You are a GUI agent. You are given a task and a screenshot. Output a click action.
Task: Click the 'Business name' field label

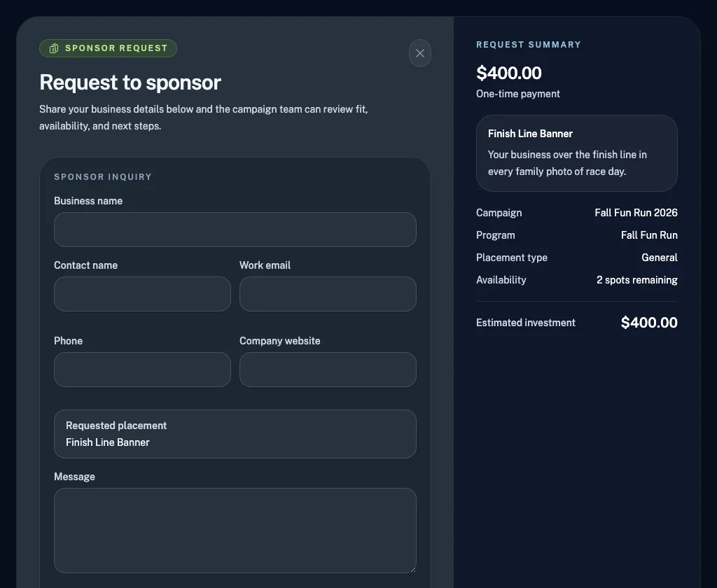coord(88,201)
